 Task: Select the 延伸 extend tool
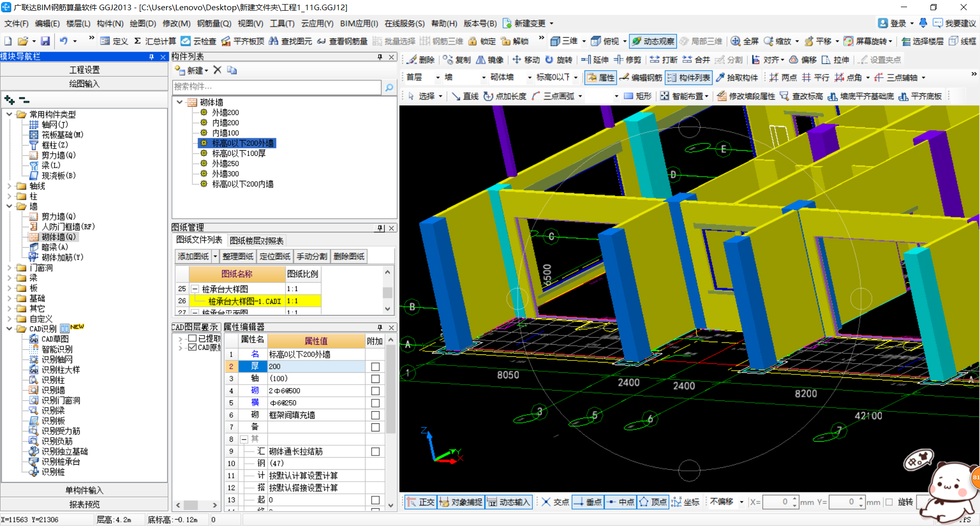tap(595, 60)
